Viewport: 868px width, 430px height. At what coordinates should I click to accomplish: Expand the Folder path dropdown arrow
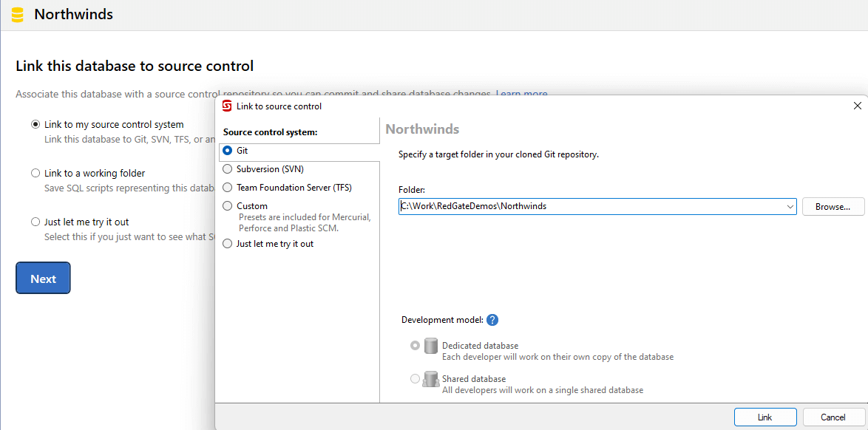pos(790,207)
